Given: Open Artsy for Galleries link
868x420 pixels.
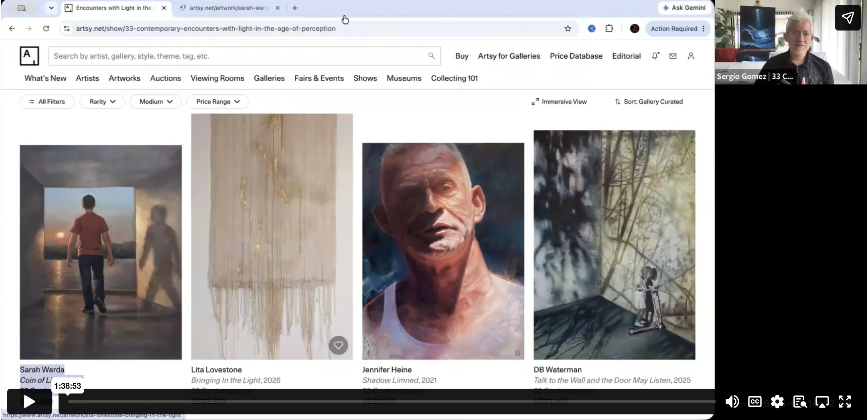Looking at the screenshot, I should (x=509, y=56).
